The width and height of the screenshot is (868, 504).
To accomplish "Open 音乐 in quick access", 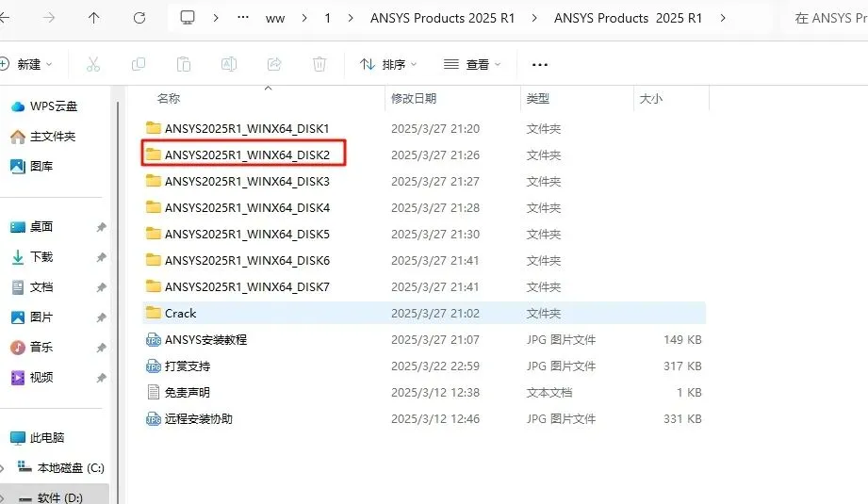I will pos(32,348).
